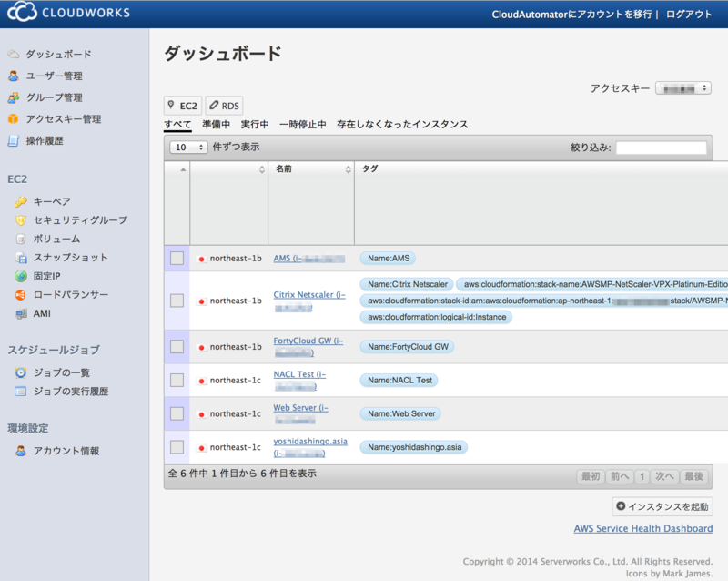Select the すべて filter tab
Screen dimensions: 728x581
pos(177,125)
